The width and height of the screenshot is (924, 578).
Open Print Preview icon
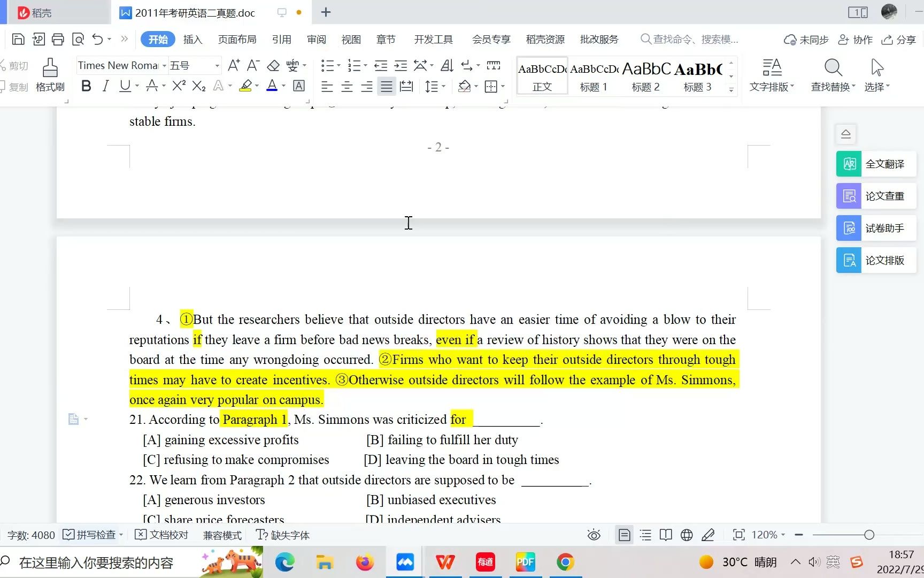(78, 39)
